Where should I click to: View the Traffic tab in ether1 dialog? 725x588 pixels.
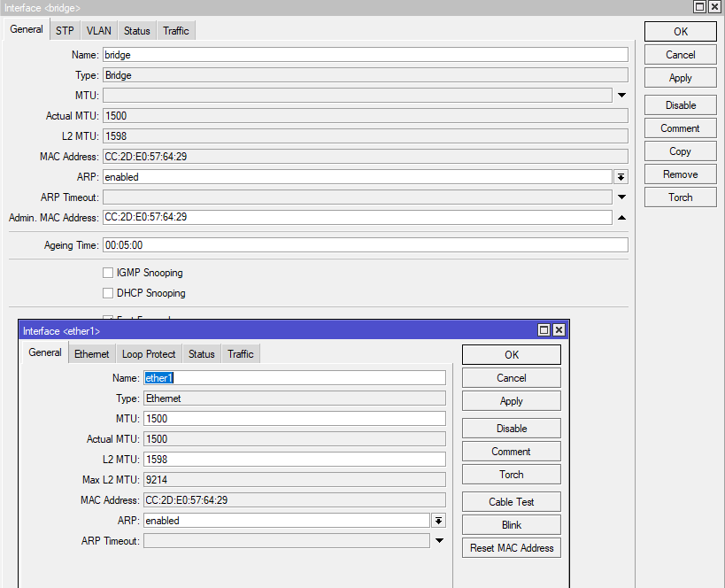(240, 353)
